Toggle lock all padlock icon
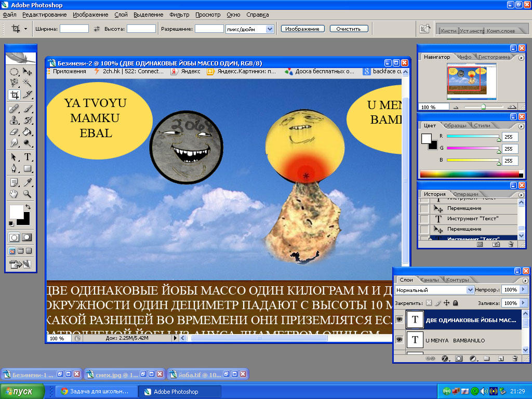The width and height of the screenshot is (532, 399). (x=456, y=303)
